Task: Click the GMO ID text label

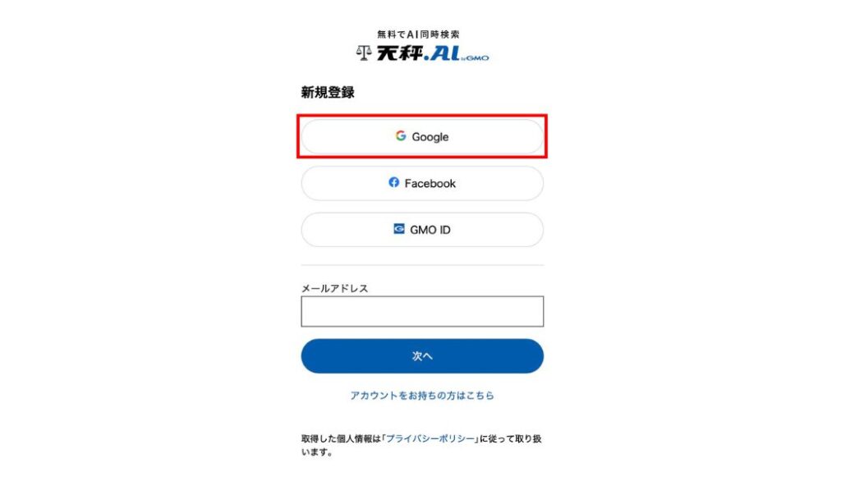Action: click(430, 230)
